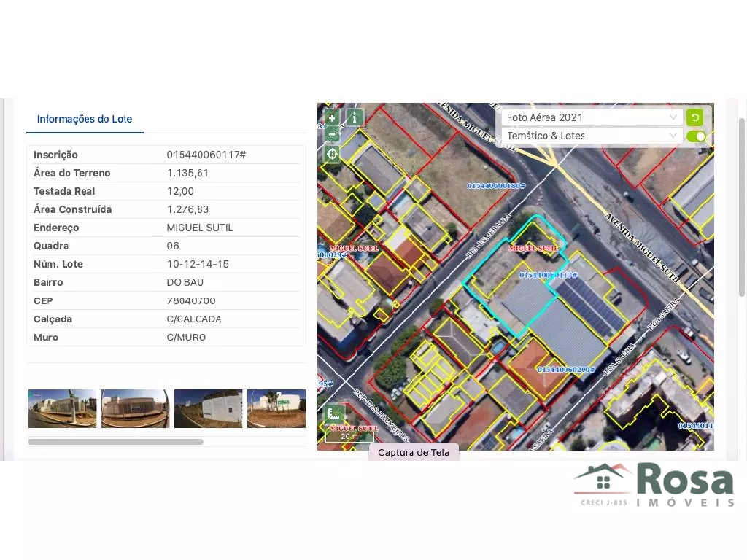
Task: Click the map info icon
Action: [355, 117]
